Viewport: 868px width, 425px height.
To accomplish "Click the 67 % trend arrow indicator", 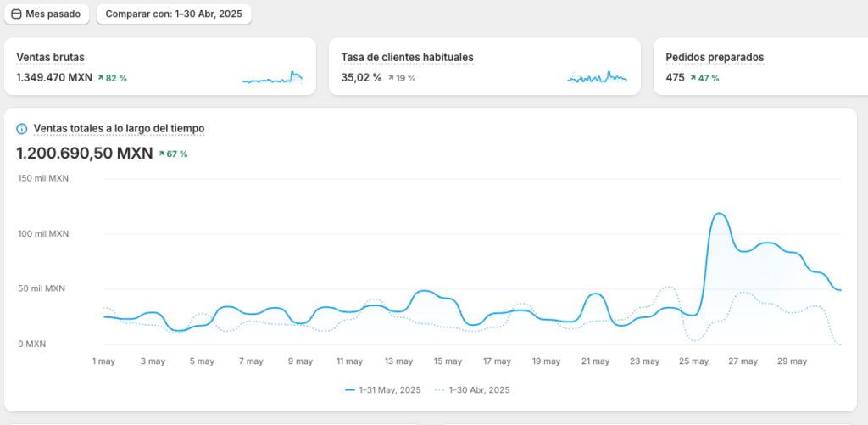I will (163, 154).
